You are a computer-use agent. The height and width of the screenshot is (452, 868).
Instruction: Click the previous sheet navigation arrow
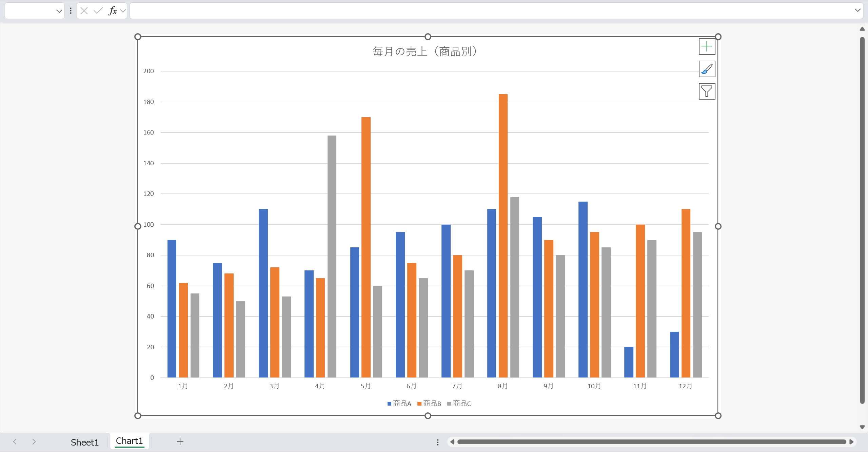(x=14, y=441)
